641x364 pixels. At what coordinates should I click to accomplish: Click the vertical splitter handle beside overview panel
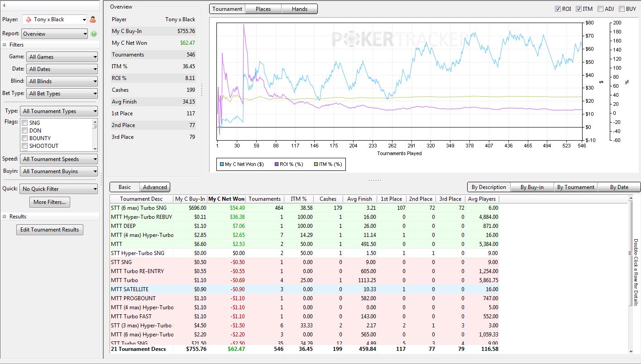click(202, 90)
